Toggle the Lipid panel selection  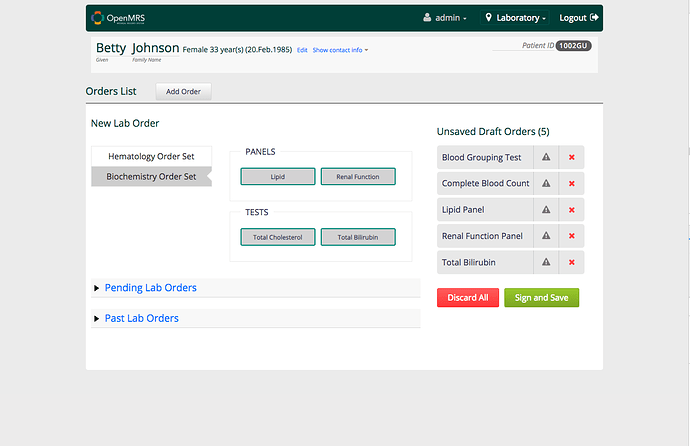[x=278, y=176]
